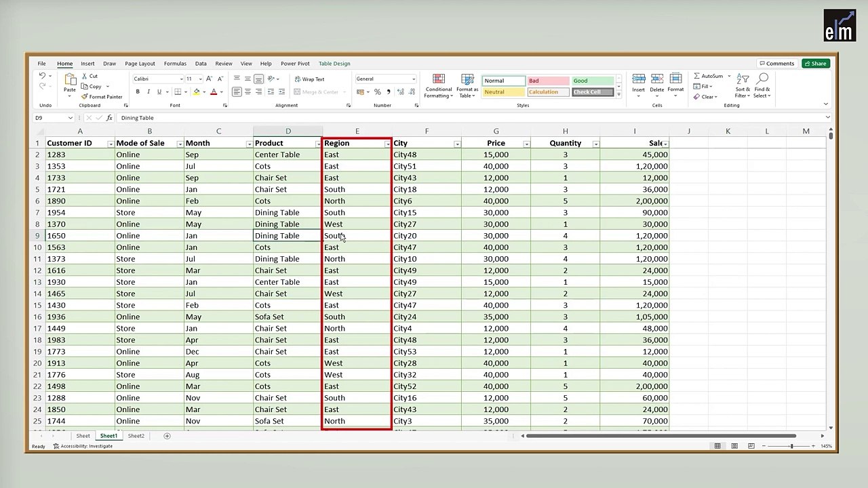Image resolution: width=868 pixels, height=488 pixels.
Task: Click the Insert cells icon
Action: point(638,79)
